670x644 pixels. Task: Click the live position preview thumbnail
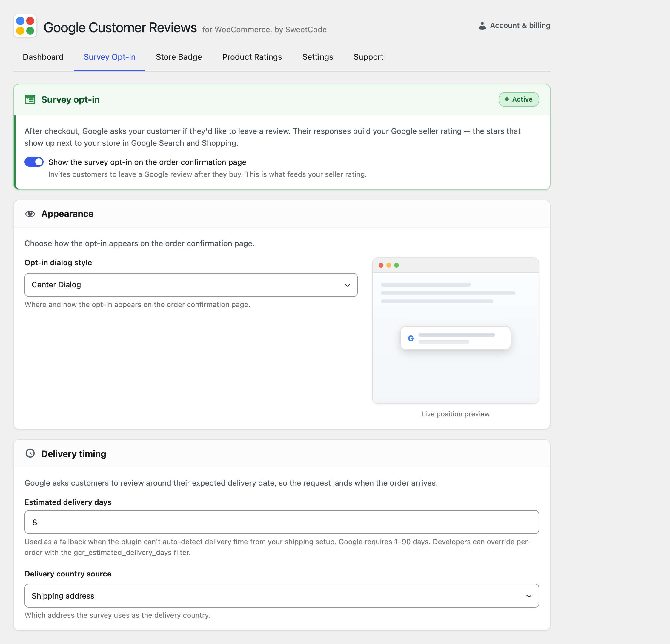455,331
